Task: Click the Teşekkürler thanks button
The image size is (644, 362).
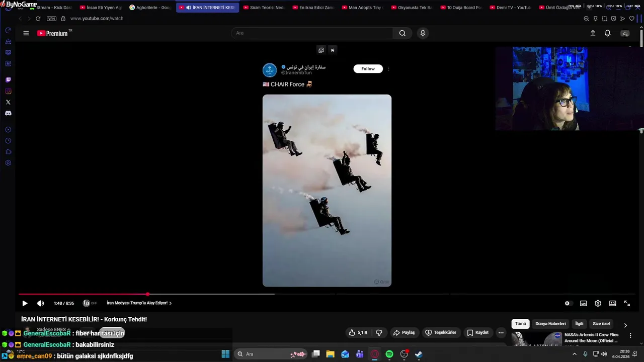Action: click(x=441, y=332)
